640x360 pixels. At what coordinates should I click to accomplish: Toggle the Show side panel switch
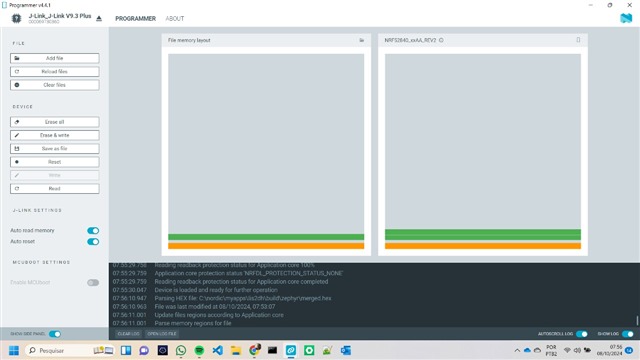[55, 334]
